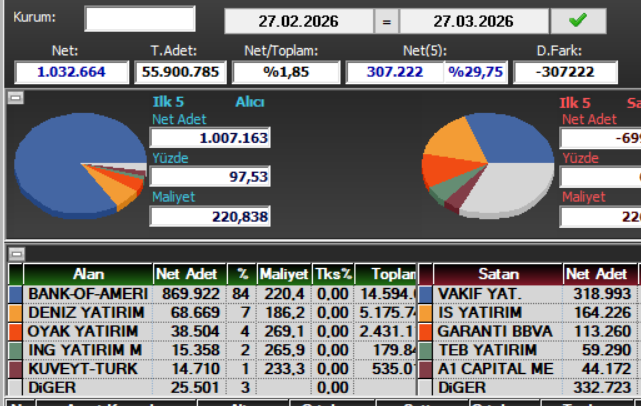
Task: Click the blue swatch beside BANK-OF-AMERI
Action: pyautogui.click(x=16, y=294)
